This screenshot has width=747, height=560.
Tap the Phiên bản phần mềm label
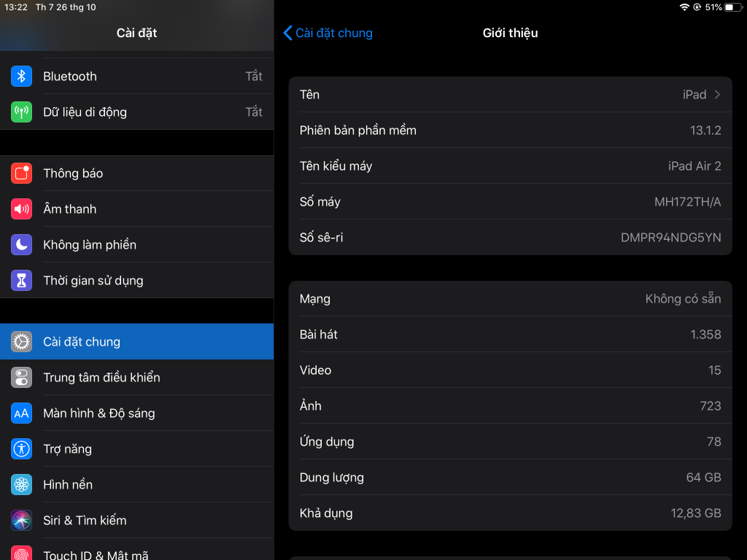(x=357, y=130)
